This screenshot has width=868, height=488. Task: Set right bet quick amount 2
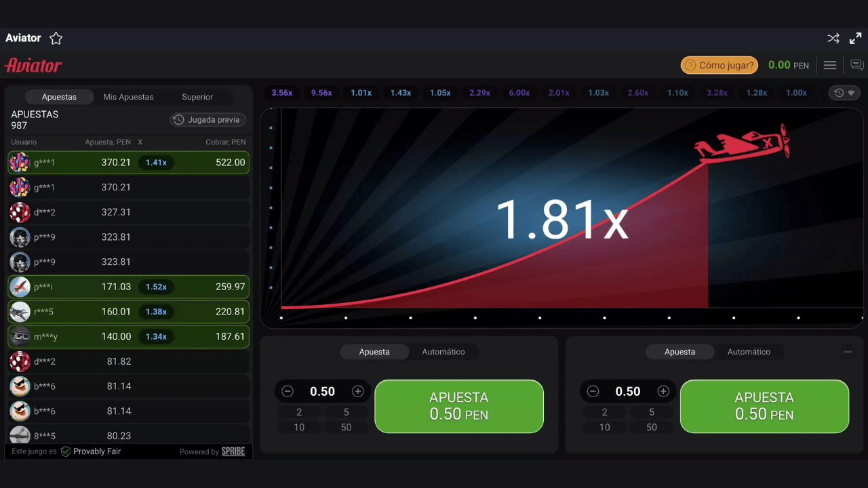[604, 412]
